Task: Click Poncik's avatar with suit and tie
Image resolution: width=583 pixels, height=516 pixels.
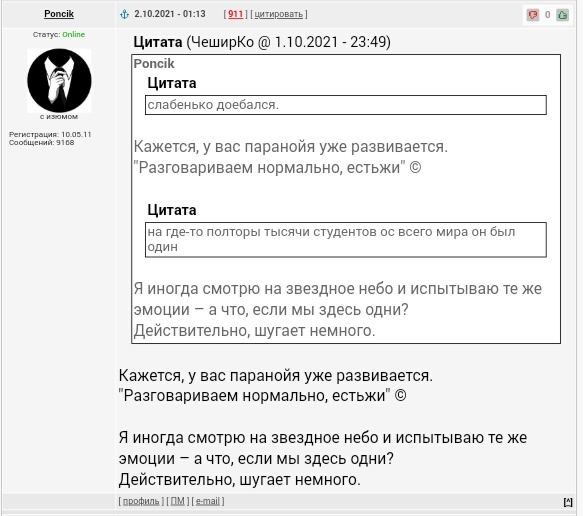Action: click(x=59, y=80)
